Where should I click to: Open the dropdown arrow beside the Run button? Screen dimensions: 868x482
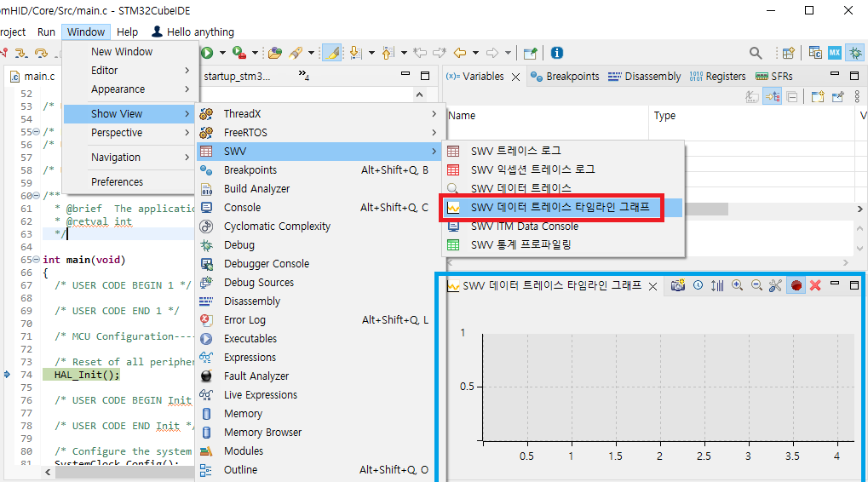click(222, 53)
